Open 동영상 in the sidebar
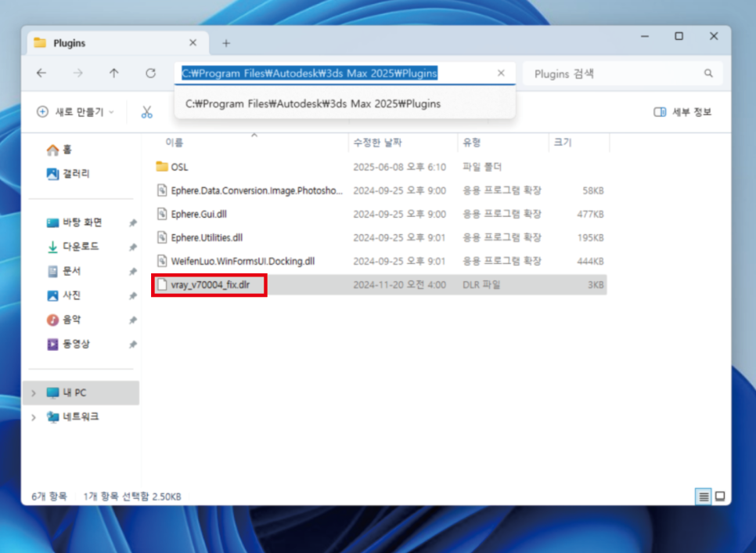This screenshot has width=756, height=553. point(68,344)
